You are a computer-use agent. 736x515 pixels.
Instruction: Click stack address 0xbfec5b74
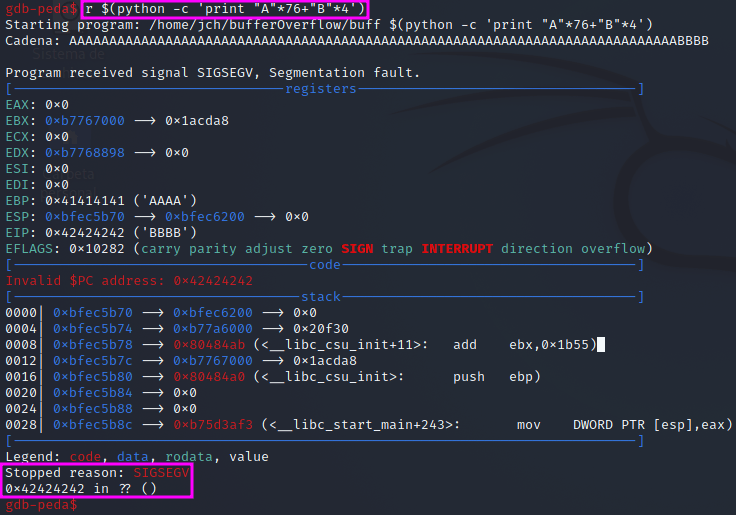93,329
